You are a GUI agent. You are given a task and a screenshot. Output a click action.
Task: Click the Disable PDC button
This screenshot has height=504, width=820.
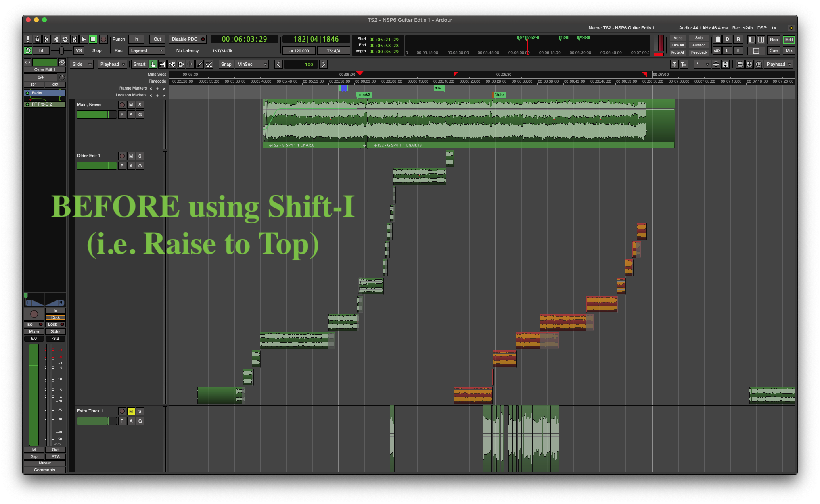tap(187, 40)
